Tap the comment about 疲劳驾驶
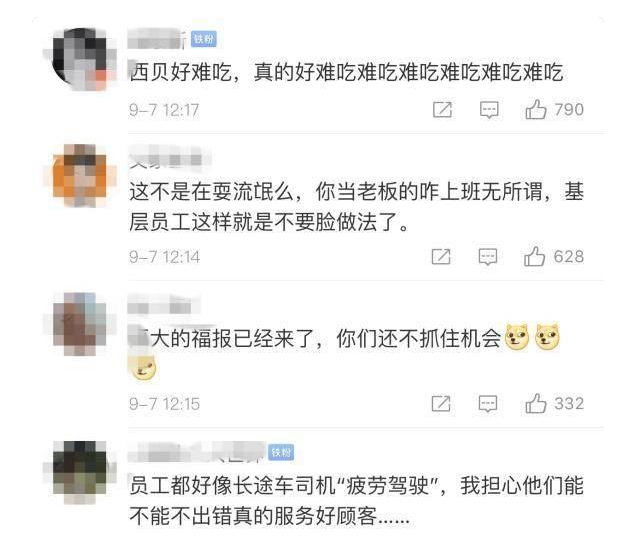This screenshot has height=536, width=620. coord(356,500)
